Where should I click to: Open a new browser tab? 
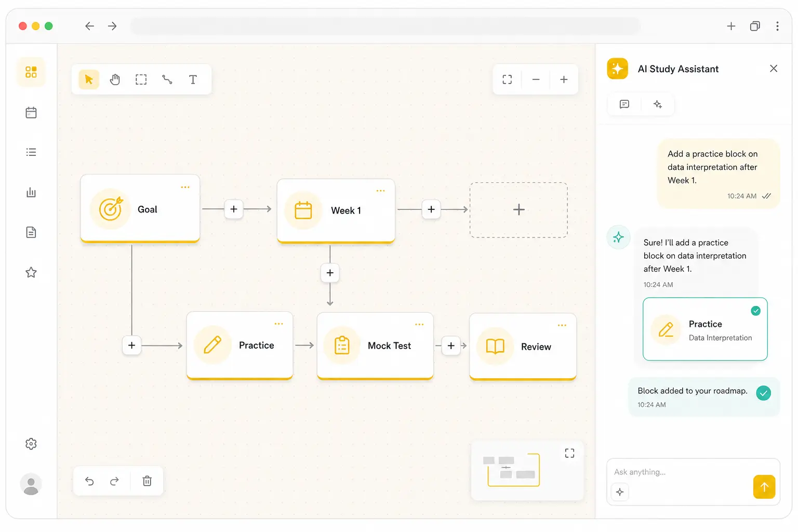tap(731, 26)
